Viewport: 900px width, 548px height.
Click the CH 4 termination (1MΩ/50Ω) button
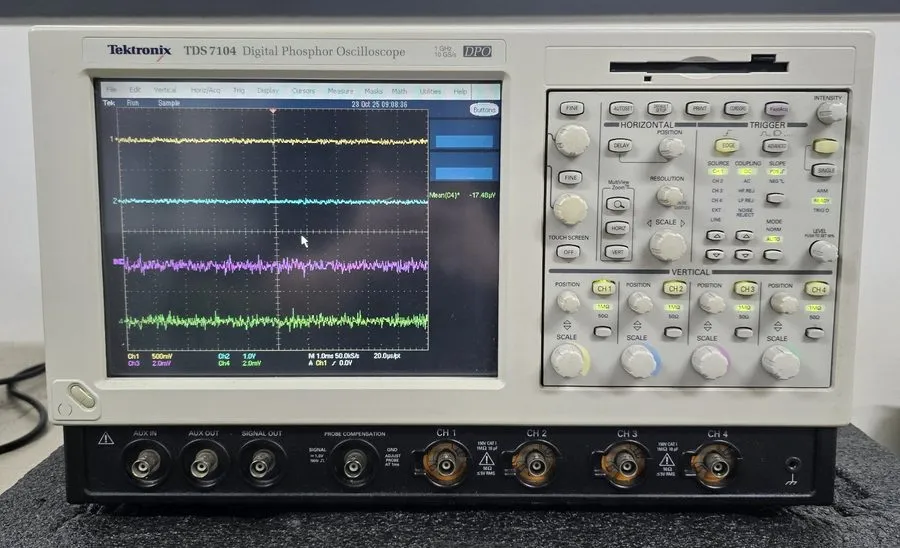814,333
